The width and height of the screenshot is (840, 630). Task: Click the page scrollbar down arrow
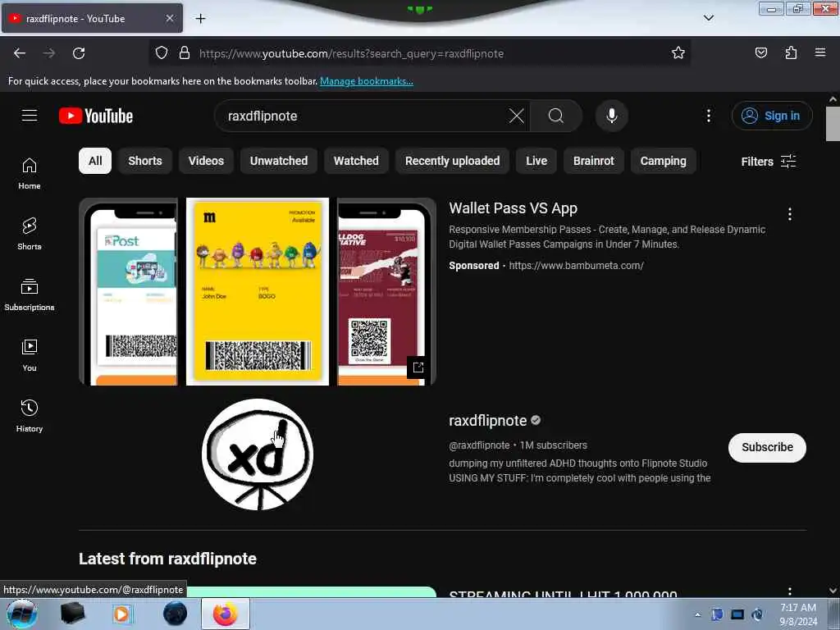pyautogui.click(x=833, y=591)
